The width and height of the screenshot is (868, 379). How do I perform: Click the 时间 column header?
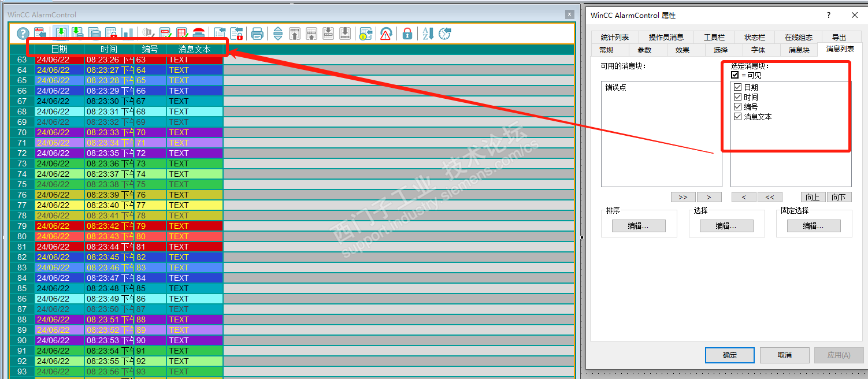[109, 50]
